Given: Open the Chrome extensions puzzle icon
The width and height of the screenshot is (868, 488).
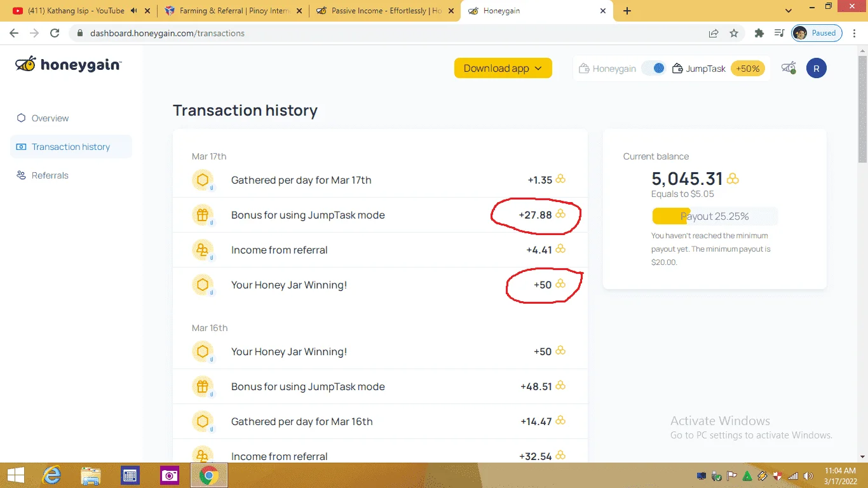Looking at the screenshot, I should click(x=759, y=33).
